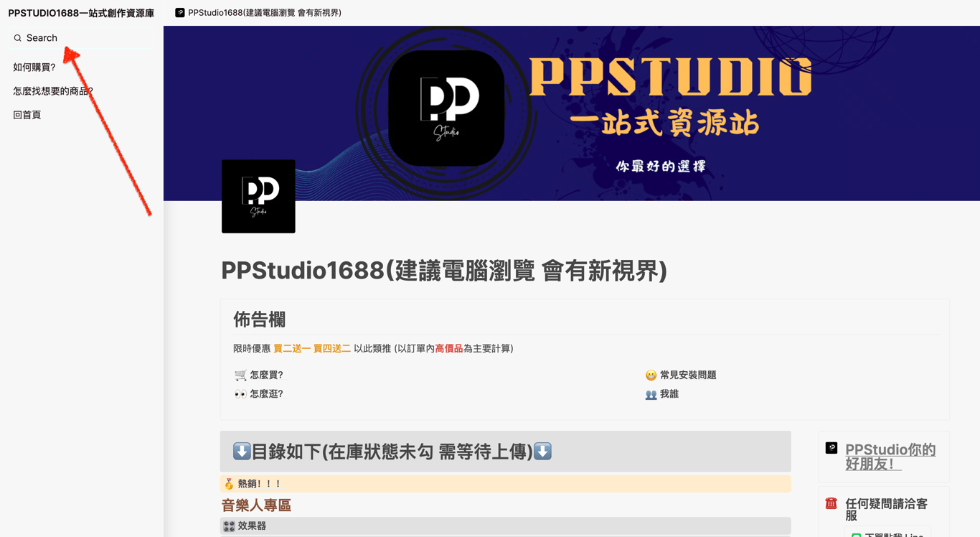This screenshot has width=980, height=537.
Task: Open the 我誰 link
Action: [669, 394]
